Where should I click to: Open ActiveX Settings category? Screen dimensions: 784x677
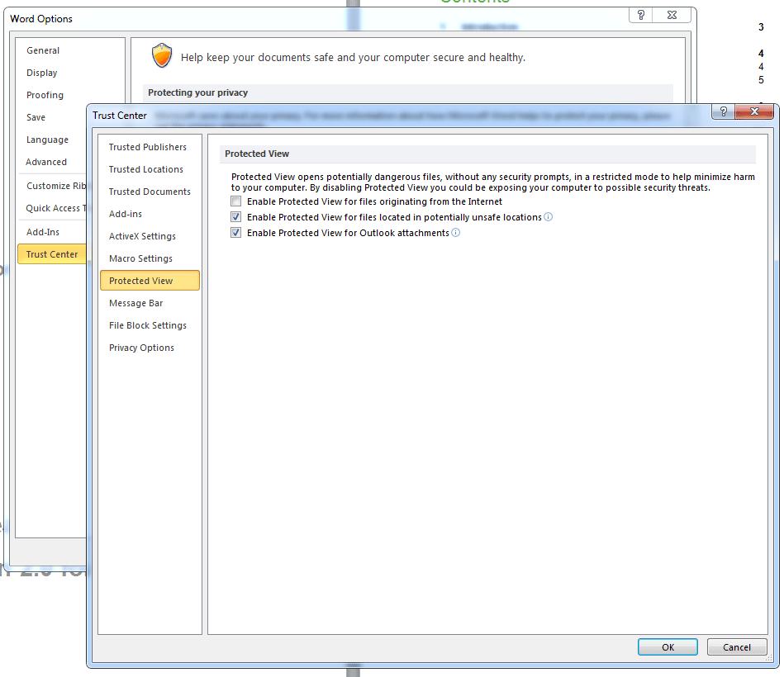142,236
